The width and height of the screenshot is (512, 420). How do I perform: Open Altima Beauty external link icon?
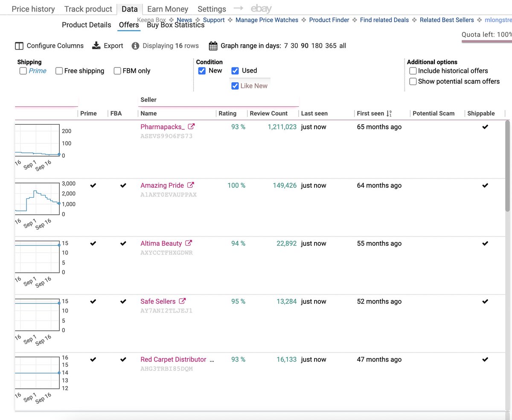pos(189,243)
